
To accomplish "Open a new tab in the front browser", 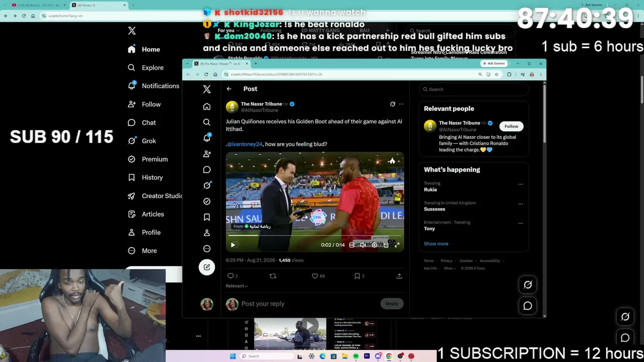I will (256, 64).
